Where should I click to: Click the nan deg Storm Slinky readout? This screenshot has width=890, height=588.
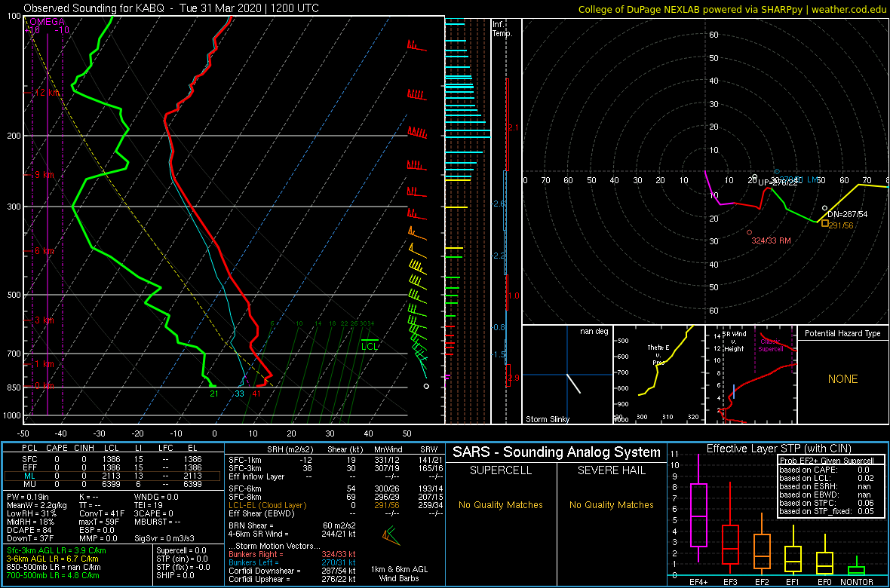(x=593, y=332)
